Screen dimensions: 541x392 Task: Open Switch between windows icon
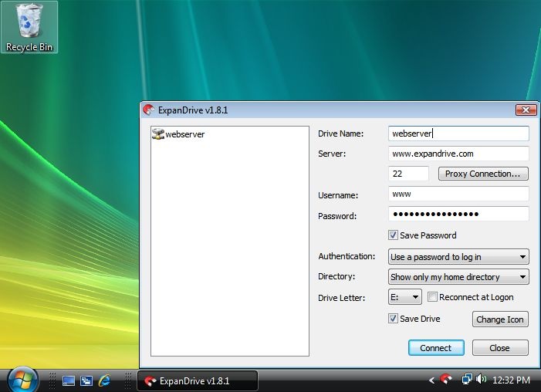86,380
